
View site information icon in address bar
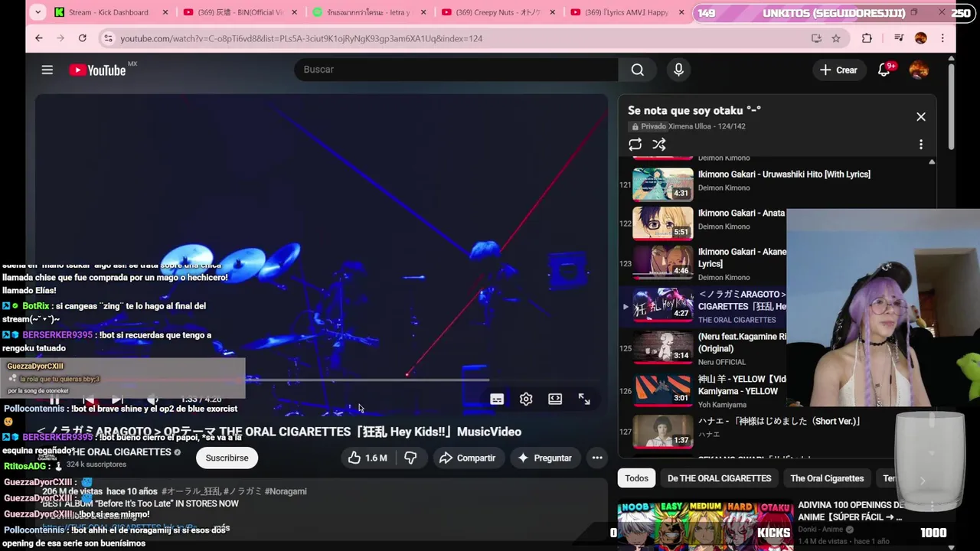(x=108, y=38)
